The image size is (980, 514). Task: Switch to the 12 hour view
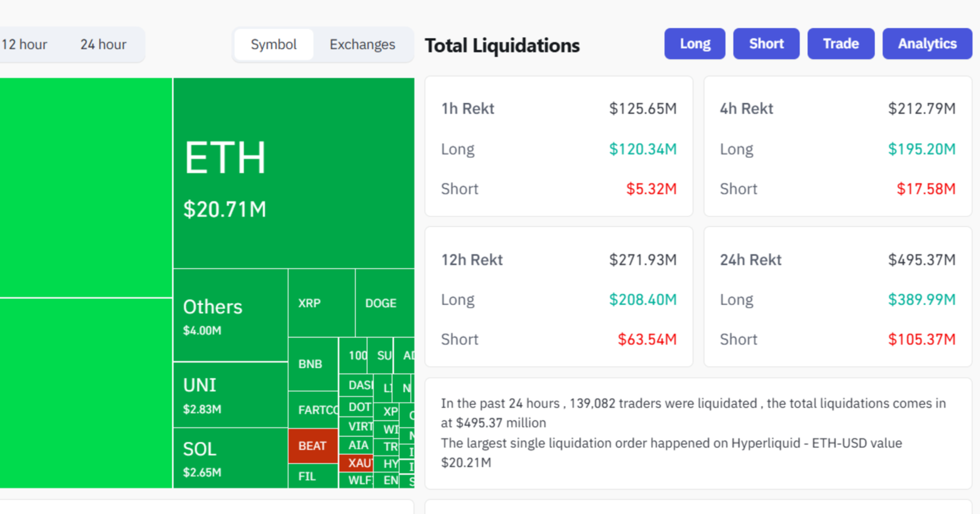pos(24,44)
